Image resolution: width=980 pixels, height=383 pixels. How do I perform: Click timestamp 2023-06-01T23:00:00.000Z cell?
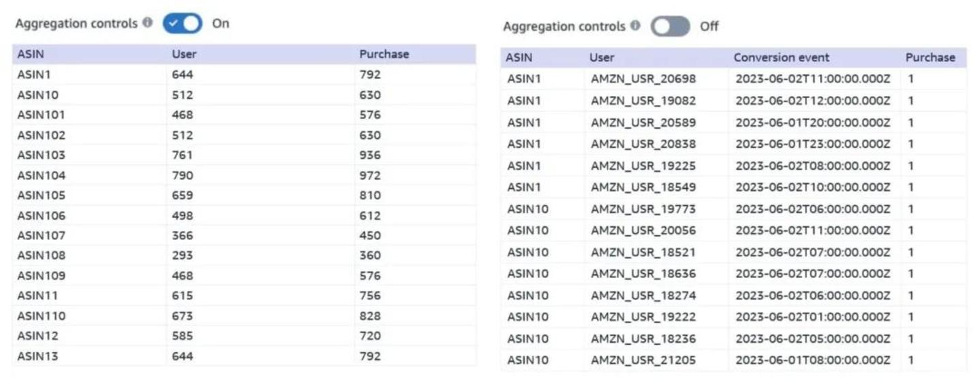(812, 144)
